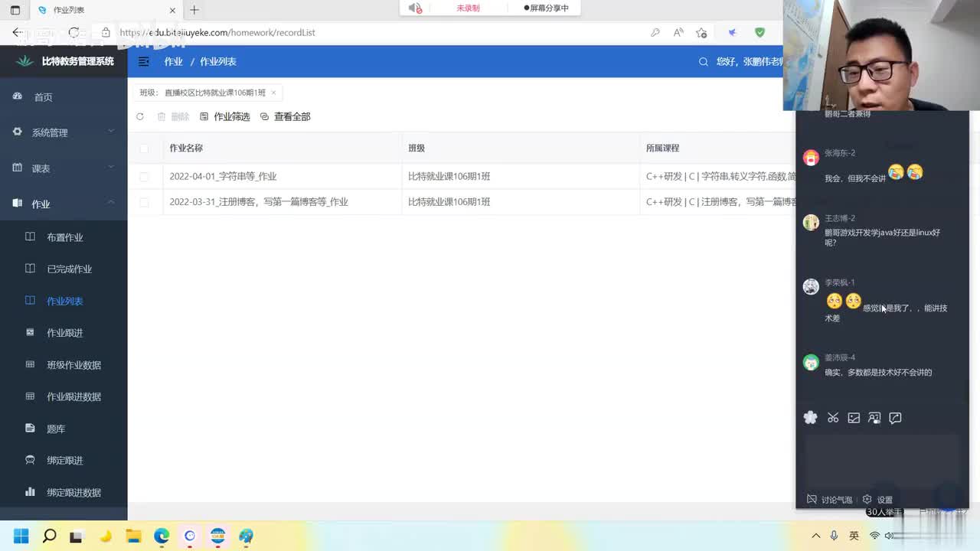The image size is (980, 551).
Task: Click the 作业名称 column header
Action: [x=186, y=148]
